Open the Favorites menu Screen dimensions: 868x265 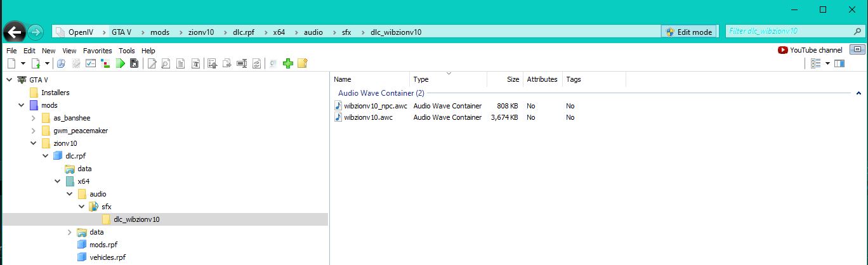click(x=97, y=51)
